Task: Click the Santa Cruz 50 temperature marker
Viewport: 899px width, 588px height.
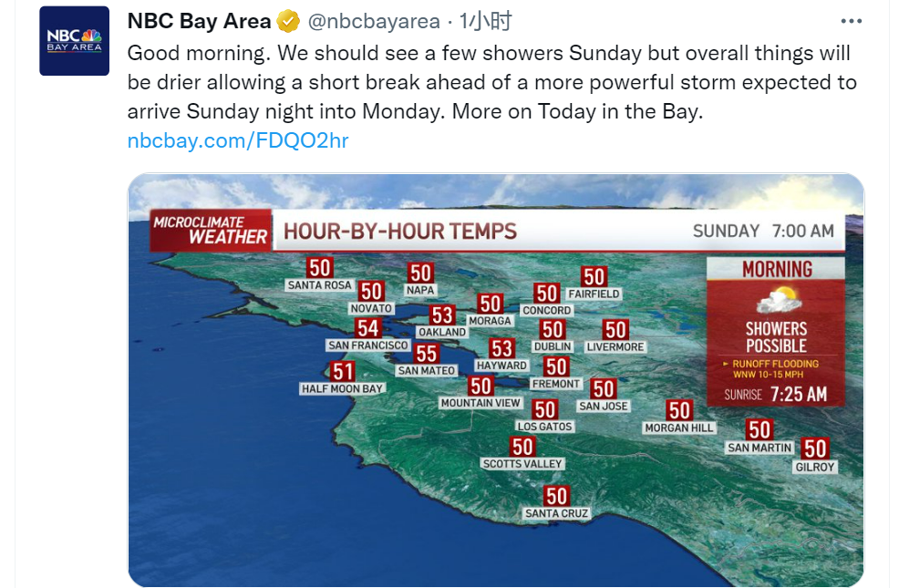Action: [556, 496]
